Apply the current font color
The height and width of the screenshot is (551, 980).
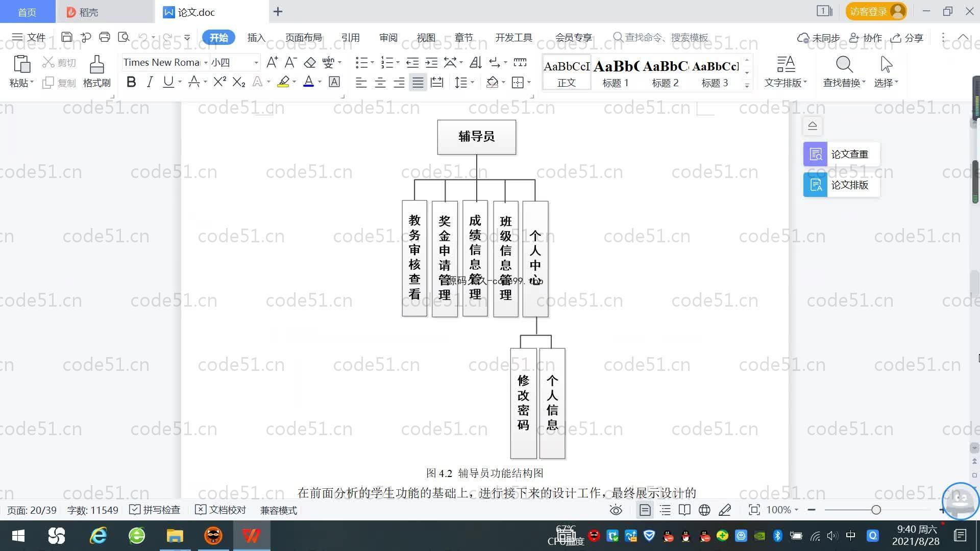pos(308,82)
